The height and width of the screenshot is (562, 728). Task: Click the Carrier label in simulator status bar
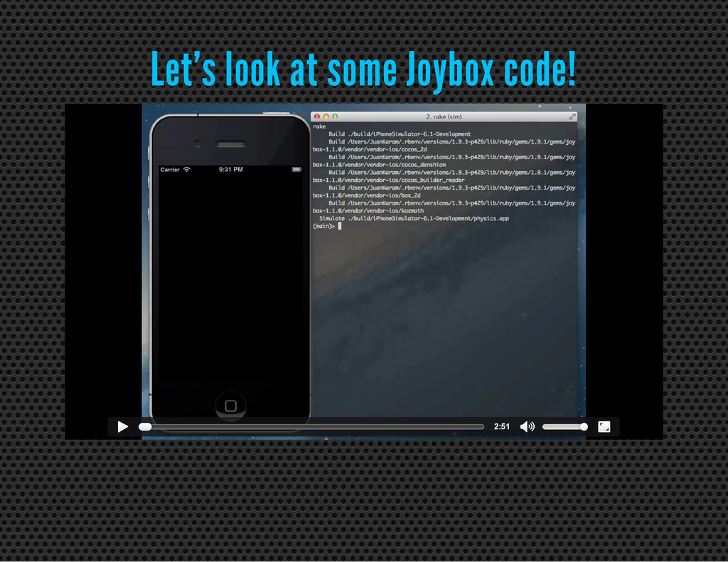(x=170, y=169)
